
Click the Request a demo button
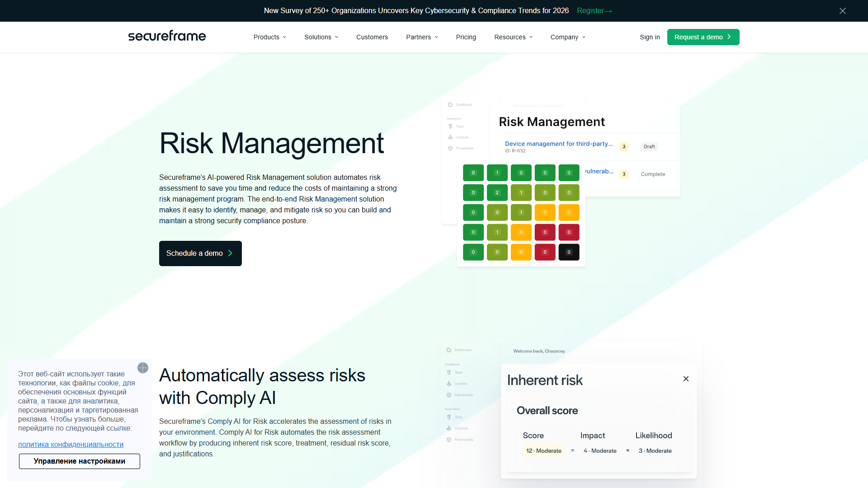(703, 37)
